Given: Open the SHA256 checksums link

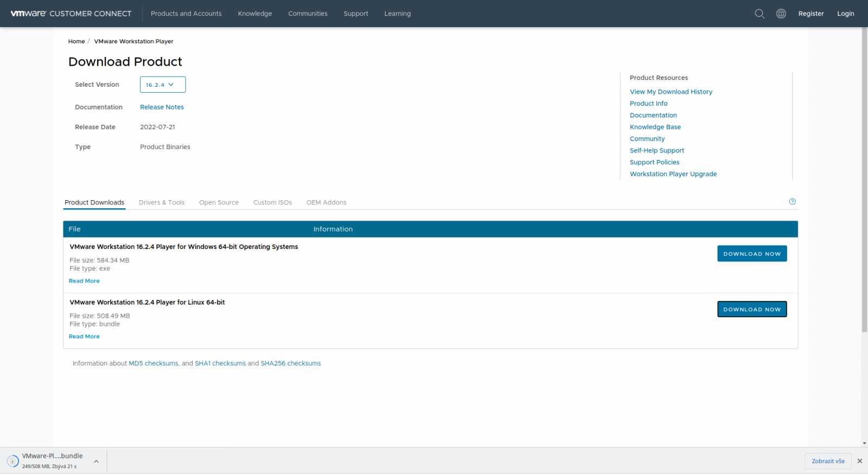Looking at the screenshot, I should click(x=291, y=363).
